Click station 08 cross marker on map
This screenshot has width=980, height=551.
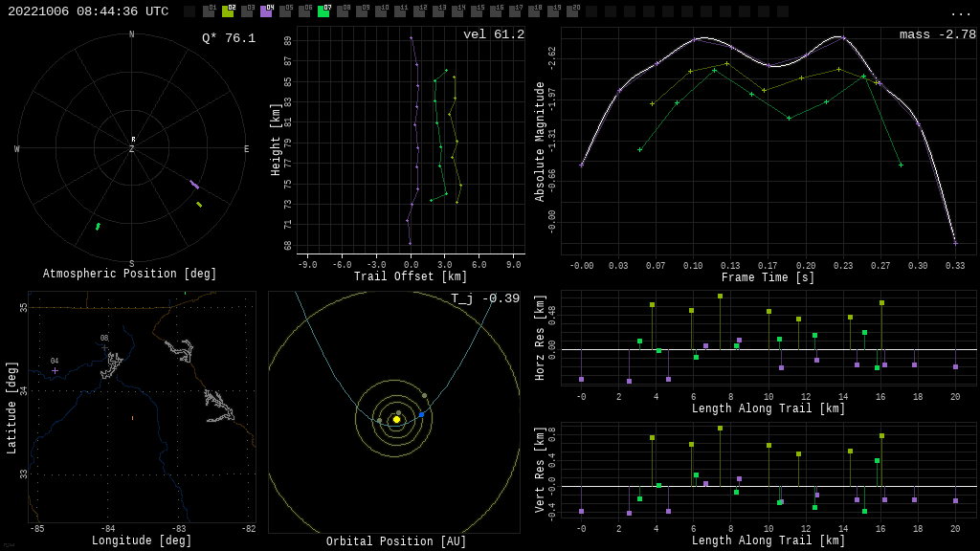click(x=104, y=346)
